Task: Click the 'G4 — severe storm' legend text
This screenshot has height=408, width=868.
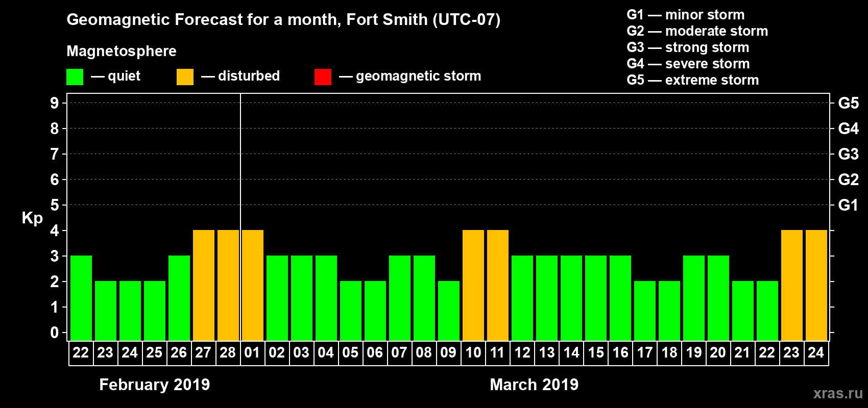Action: pyautogui.click(x=688, y=64)
